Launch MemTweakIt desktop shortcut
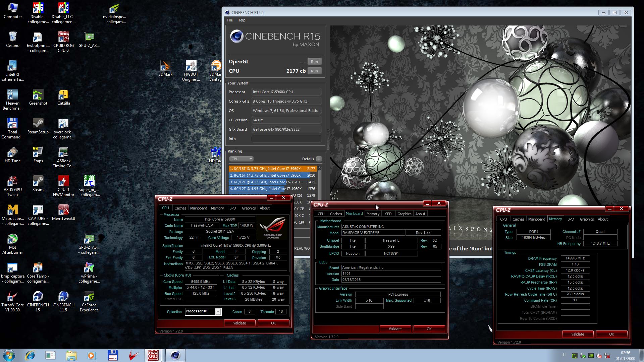The height and width of the screenshot is (362, 644). click(x=63, y=213)
